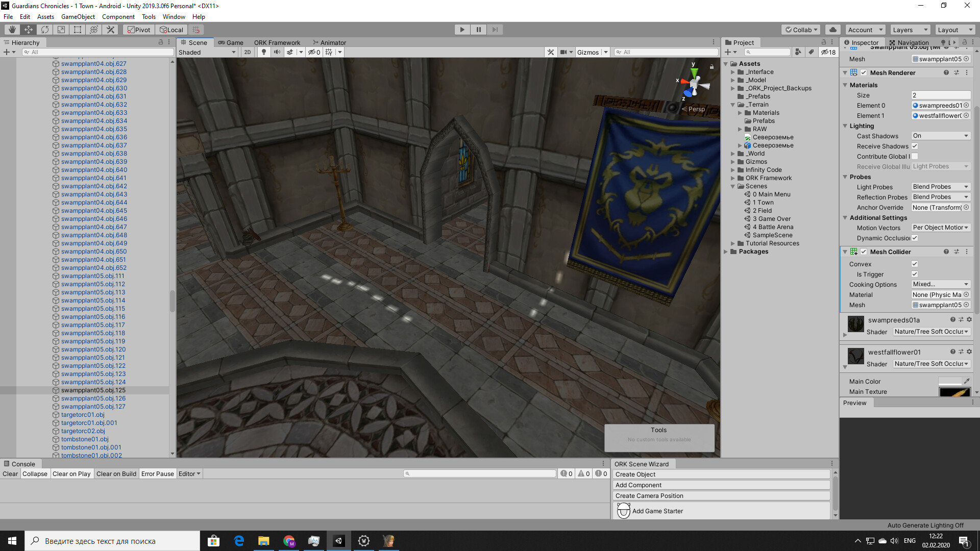Open the Shaded draw mode dropdown
The image size is (980, 551).
pos(207,52)
